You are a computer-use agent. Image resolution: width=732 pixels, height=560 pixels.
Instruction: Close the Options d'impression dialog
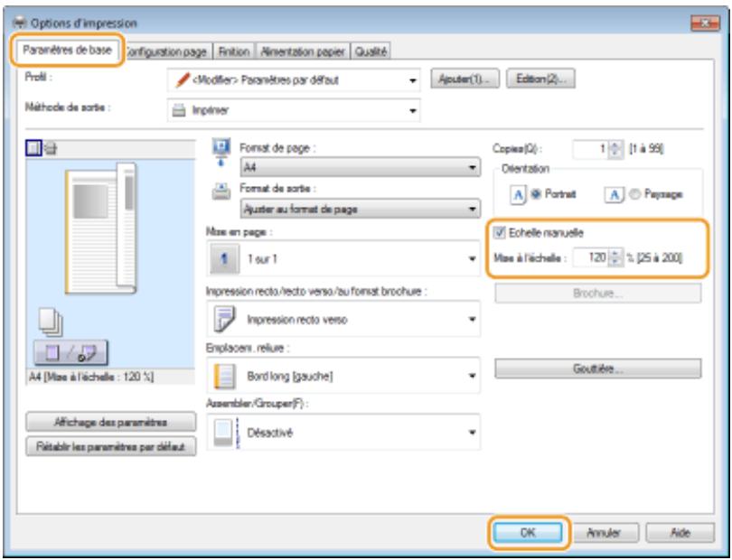click(x=704, y=23)
